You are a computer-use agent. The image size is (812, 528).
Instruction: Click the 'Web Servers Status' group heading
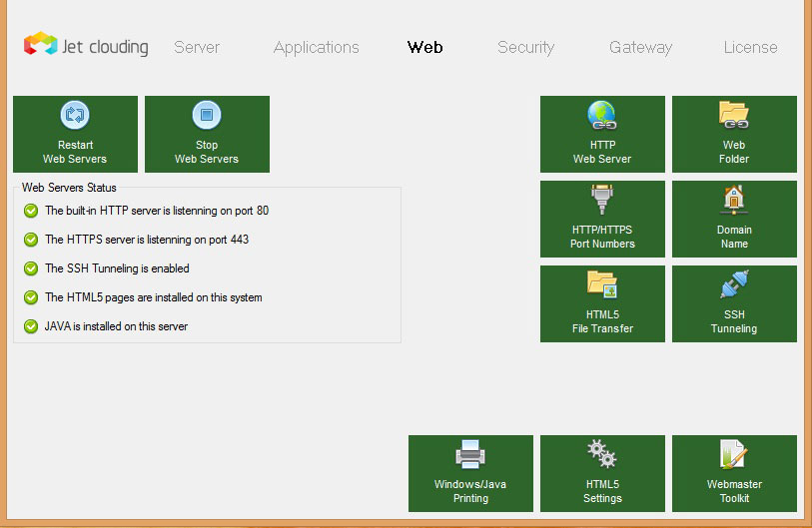[x=69, y=188]
